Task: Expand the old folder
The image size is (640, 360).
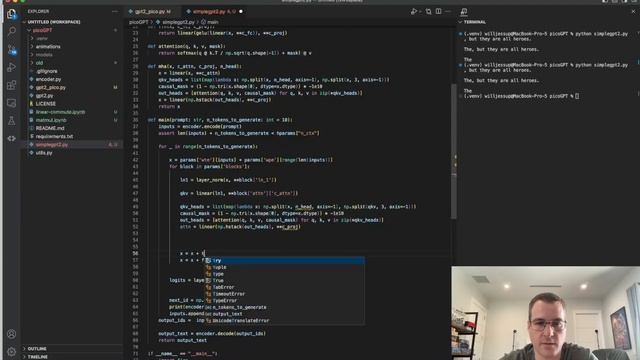Action: (39, 63)
